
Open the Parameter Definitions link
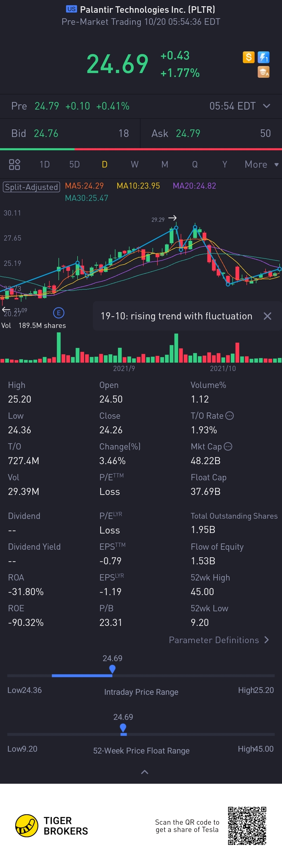coord(219,640)
